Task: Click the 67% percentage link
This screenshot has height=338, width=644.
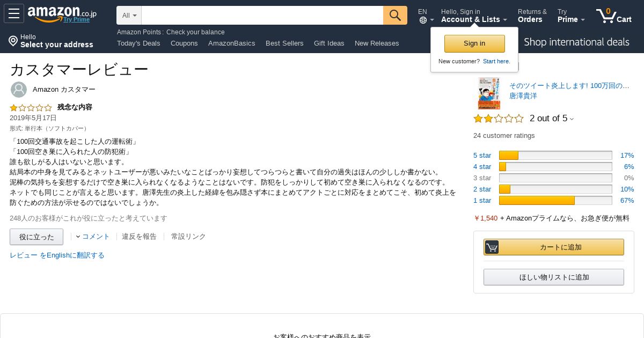Action: [x=627, y=201]
